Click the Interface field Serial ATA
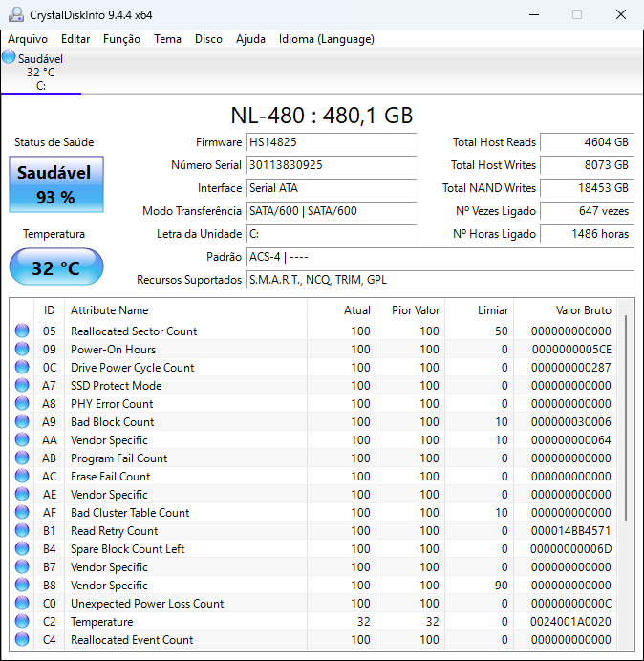Viewport: 644px width, 661px height. (x=331, y=188)
